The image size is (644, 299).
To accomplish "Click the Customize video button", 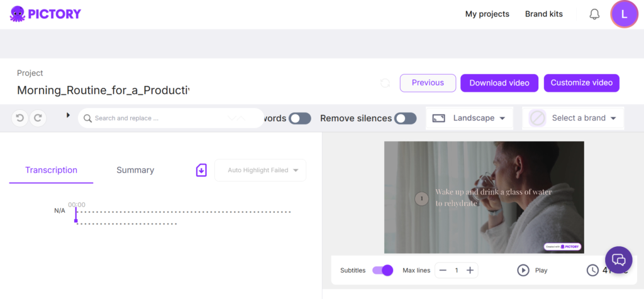I will [x=581, y=83].
